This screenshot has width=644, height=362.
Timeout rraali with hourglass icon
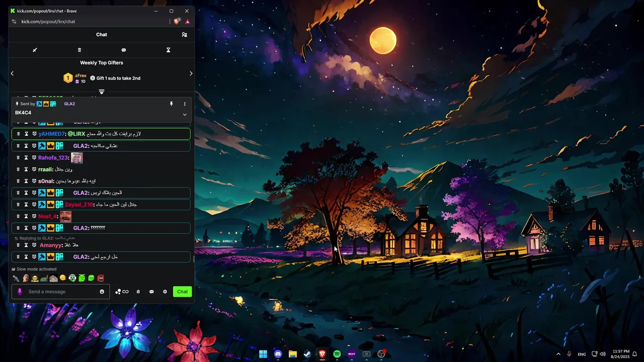pos(26,169)
